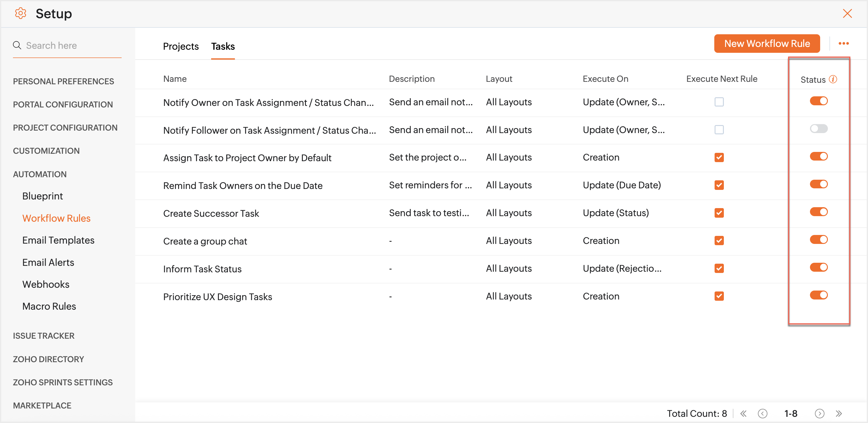Open Email Templates in sidebar
Image resolution: width=868 pixels, height=423 pixels.
coord(58,240)
